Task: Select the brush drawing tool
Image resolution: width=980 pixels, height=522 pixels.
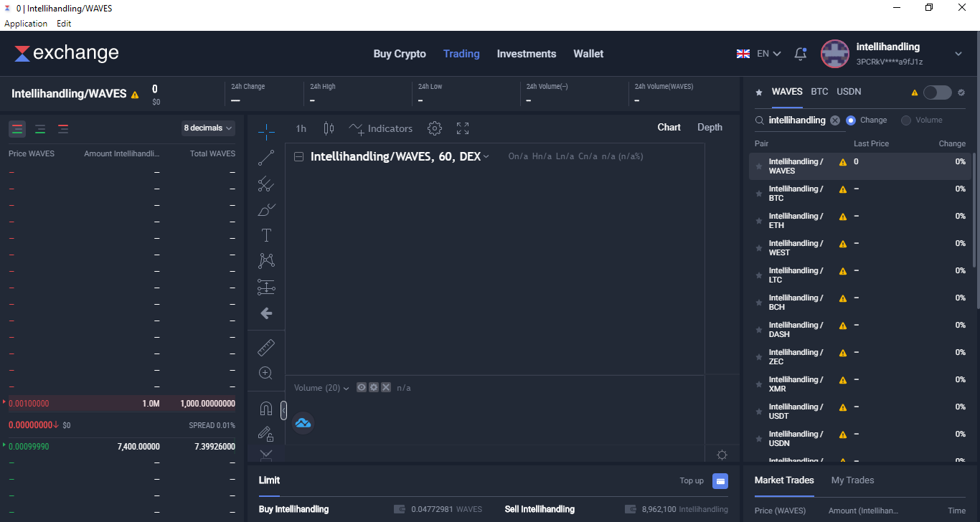Action: [266, 210]
